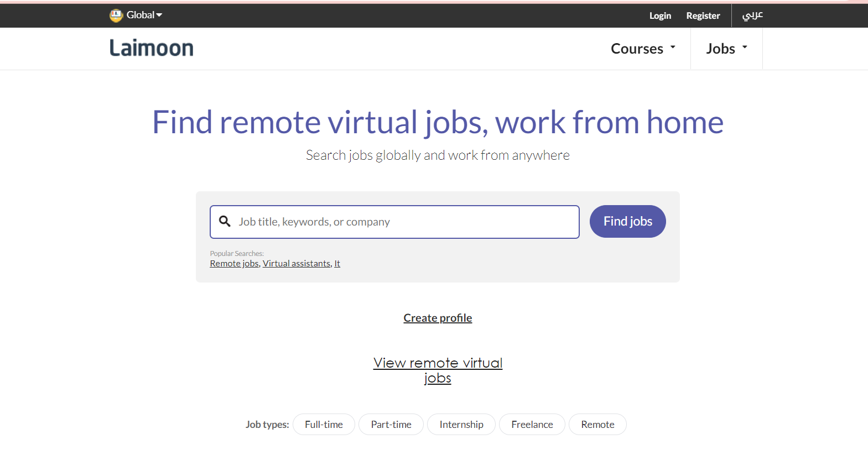Click the Laimoon logo
Image resolution: width=868 pixels, height=476 pixels.
coord(152,49)
